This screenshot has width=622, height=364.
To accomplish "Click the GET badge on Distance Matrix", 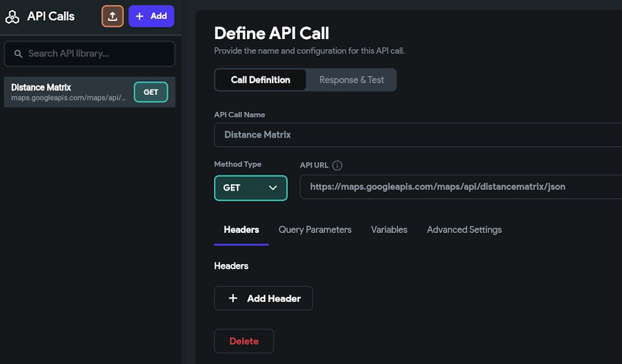I will click(x=151, y=92).
